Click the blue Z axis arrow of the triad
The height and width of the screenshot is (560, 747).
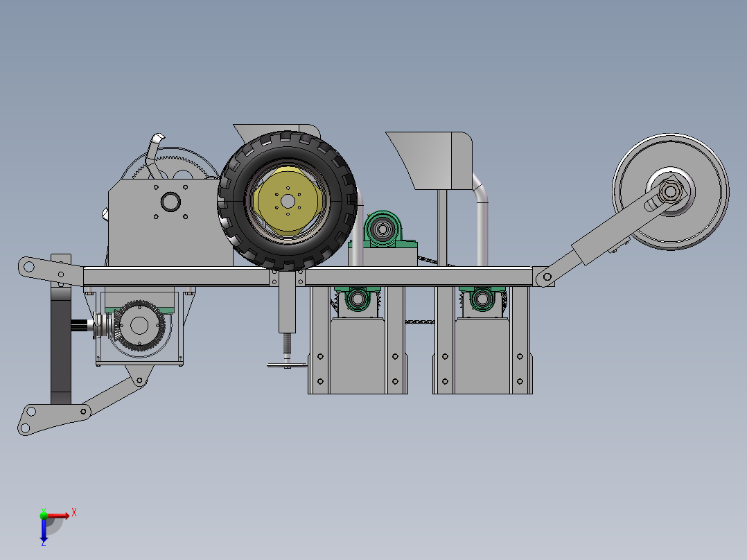pyautogui.click(x=44, y=529)
